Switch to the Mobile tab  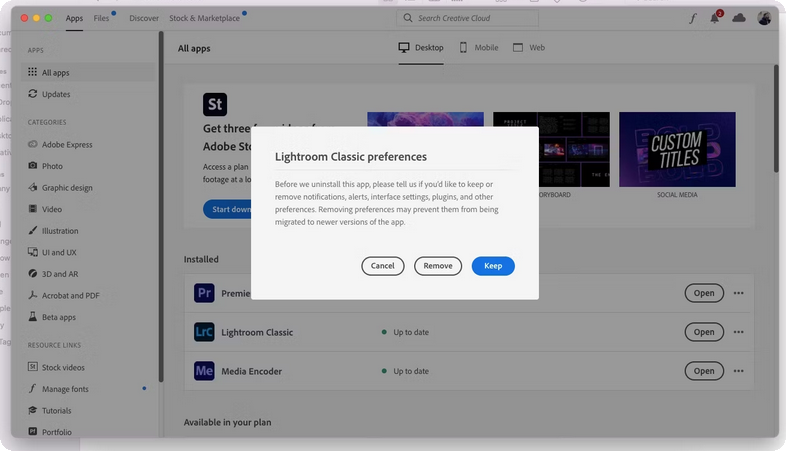(479, 47)
